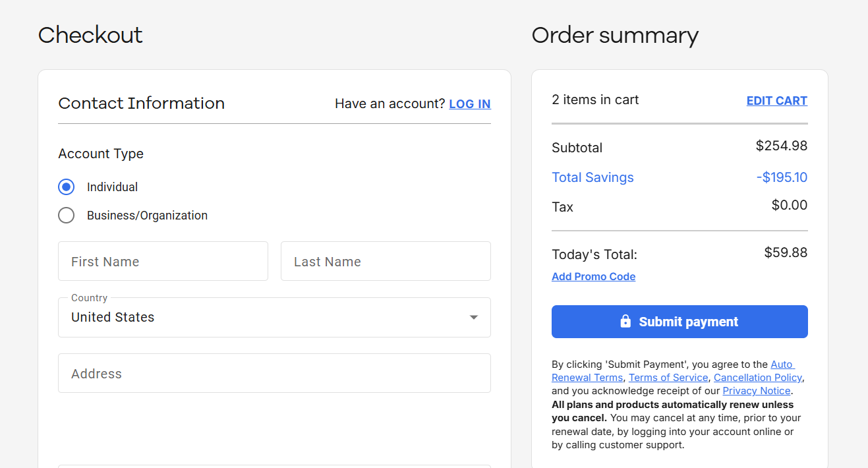Viewport: 868px width, 468px height.
Task: Click the Total Savings label
Action: point(593,177)
